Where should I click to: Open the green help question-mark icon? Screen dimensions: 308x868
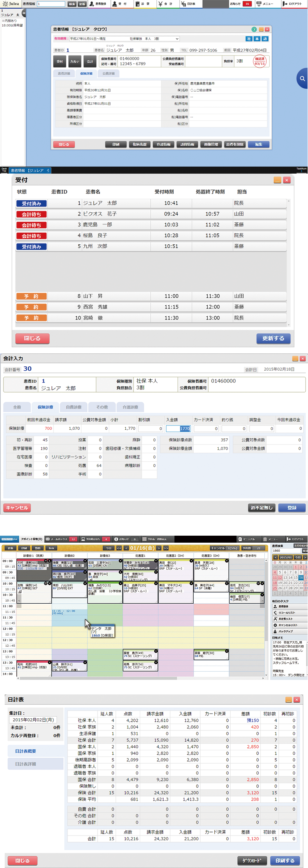coord(254,29)
